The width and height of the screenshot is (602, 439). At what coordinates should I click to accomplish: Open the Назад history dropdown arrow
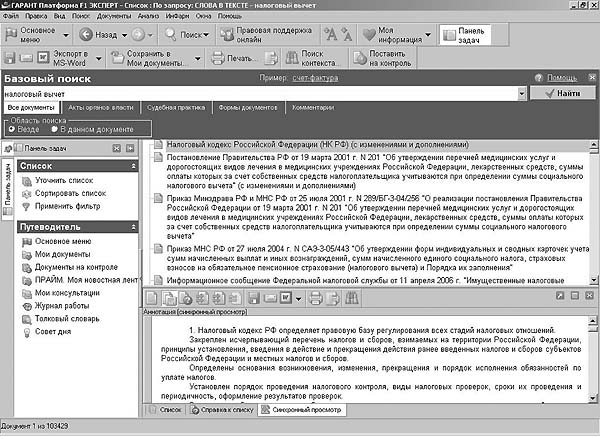click(124, 35)
